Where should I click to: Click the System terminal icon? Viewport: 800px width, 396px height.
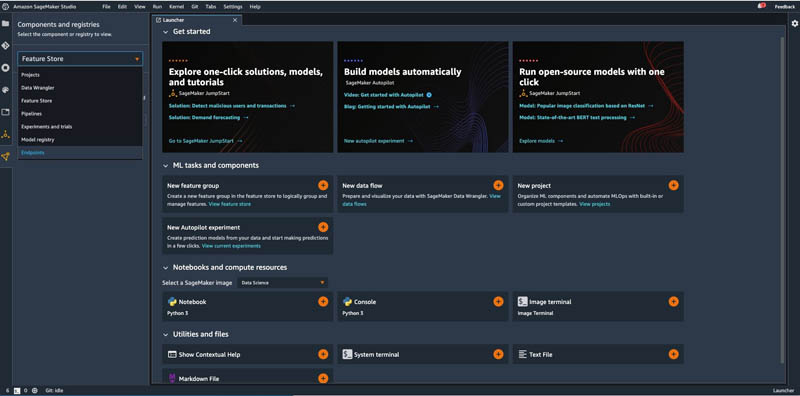tap(347, 354)
